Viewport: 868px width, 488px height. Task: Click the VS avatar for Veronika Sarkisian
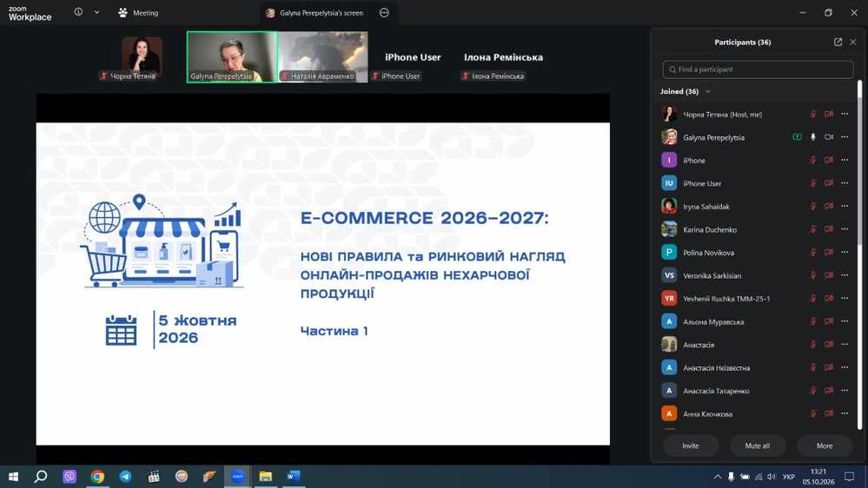[x=669, y=275]
